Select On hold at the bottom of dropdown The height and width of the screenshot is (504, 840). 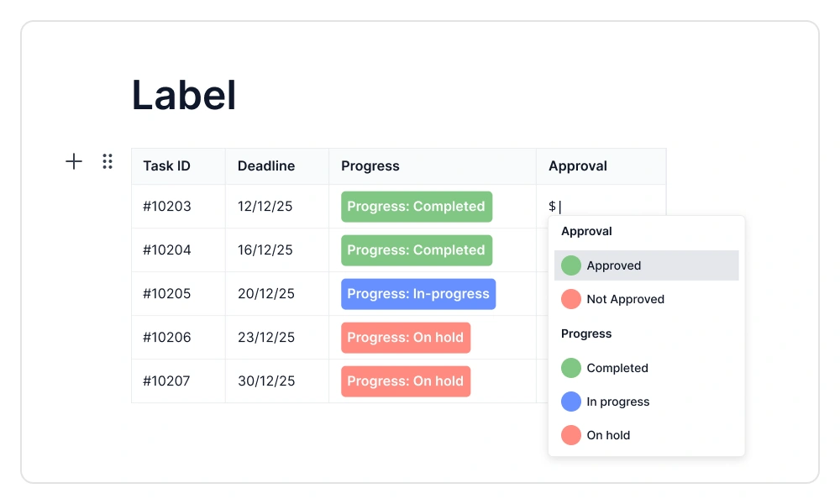tap(607, 435)
